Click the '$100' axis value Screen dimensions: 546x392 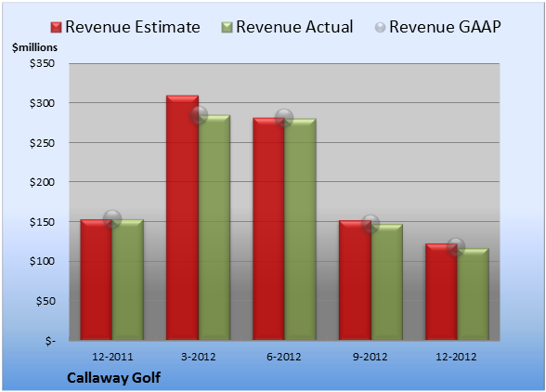42,261
